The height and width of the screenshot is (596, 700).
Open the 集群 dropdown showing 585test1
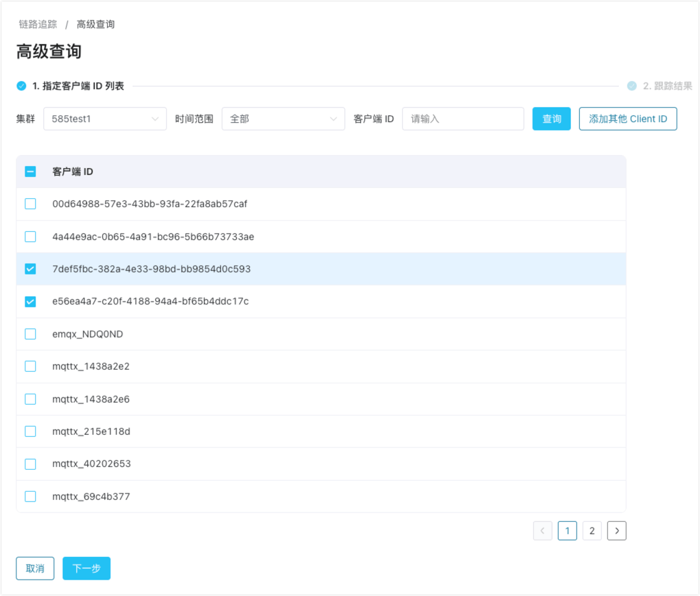[104, 119]
